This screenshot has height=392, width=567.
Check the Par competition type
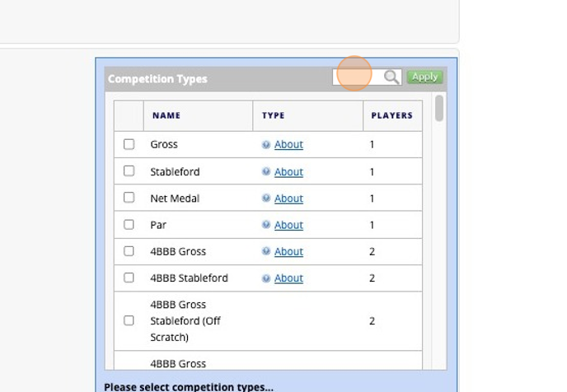[x=129, y=225]
